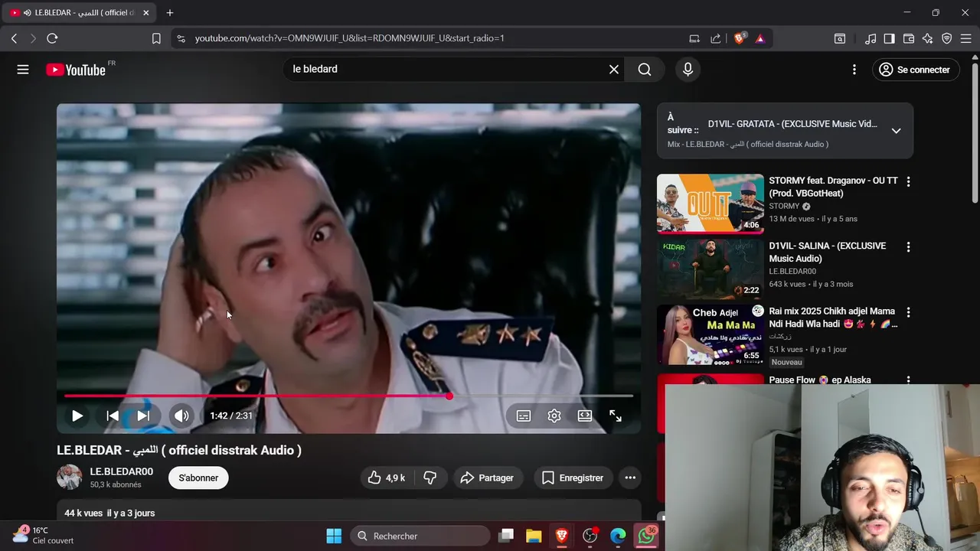Viewport: 980px width, 551px height.
Task: Open Brave Leo AI sparkle icon
Action: [x=928, y=38]
